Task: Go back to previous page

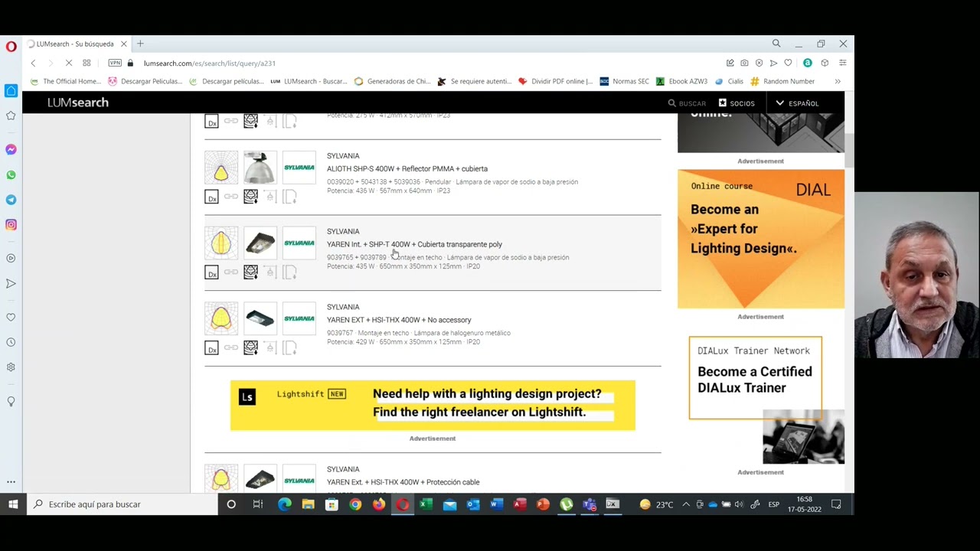Action: pos(33,63)
